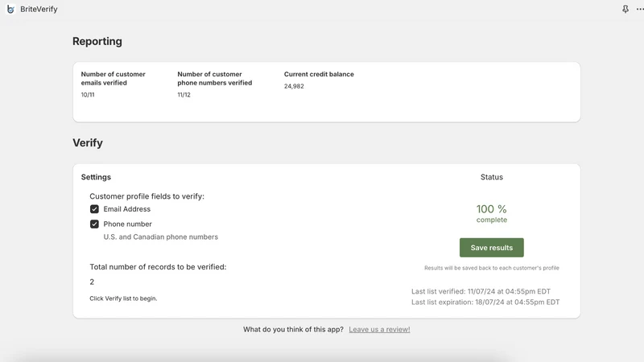Click the 11/12 phone numbers verified value
This screenshot has height=362, width=644.
pos(184,95)
